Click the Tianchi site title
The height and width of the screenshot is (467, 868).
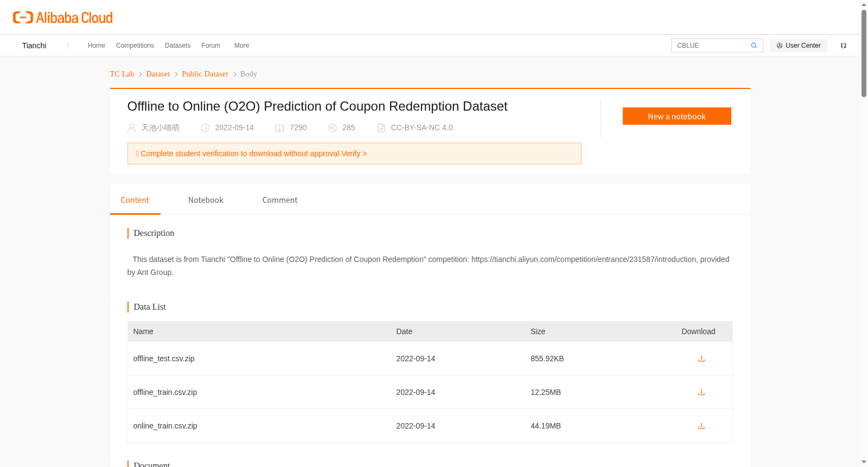pyautogui.click(x=34, y=46)
